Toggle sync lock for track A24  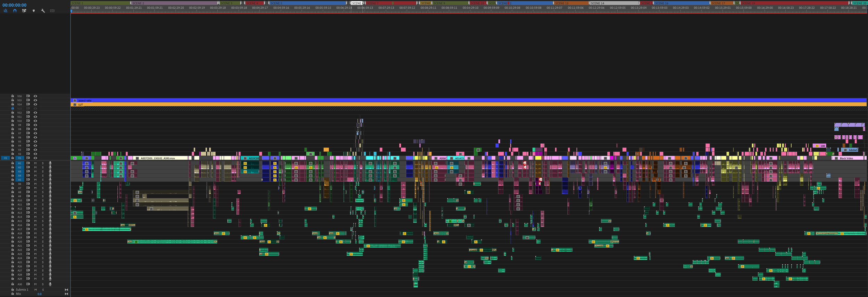28,258
